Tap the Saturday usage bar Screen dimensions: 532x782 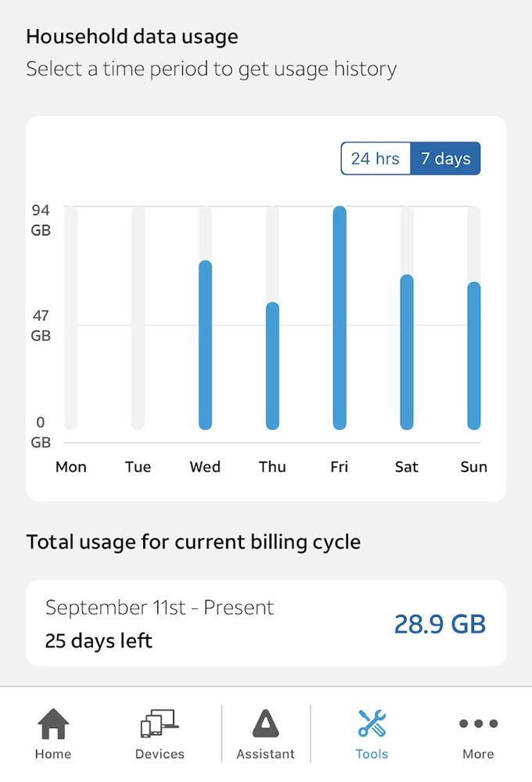point(407,352)
